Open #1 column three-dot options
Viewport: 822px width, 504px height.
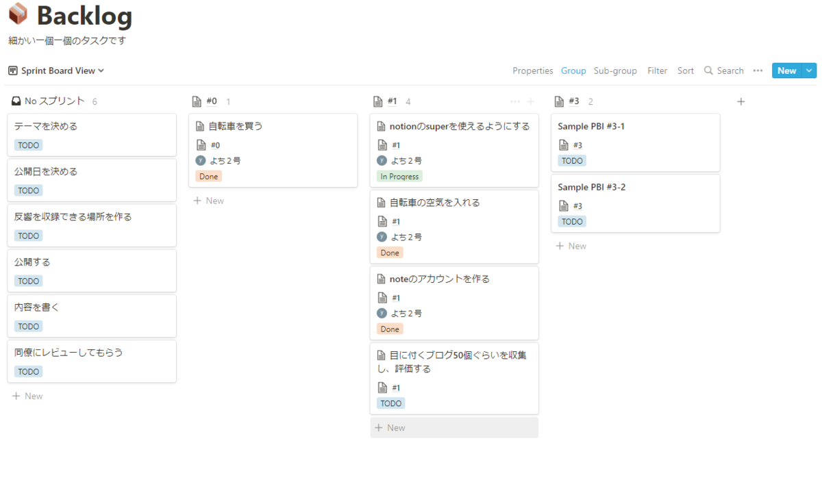pos(515,101)
